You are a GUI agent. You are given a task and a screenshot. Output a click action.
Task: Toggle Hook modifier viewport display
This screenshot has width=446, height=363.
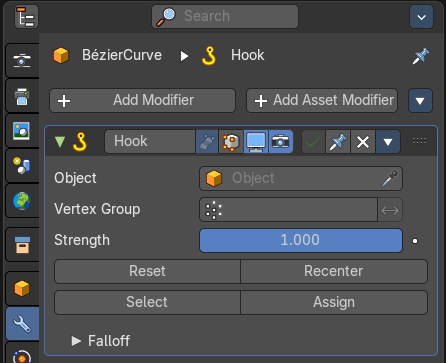pyautogui.click(x=256, y=142)
